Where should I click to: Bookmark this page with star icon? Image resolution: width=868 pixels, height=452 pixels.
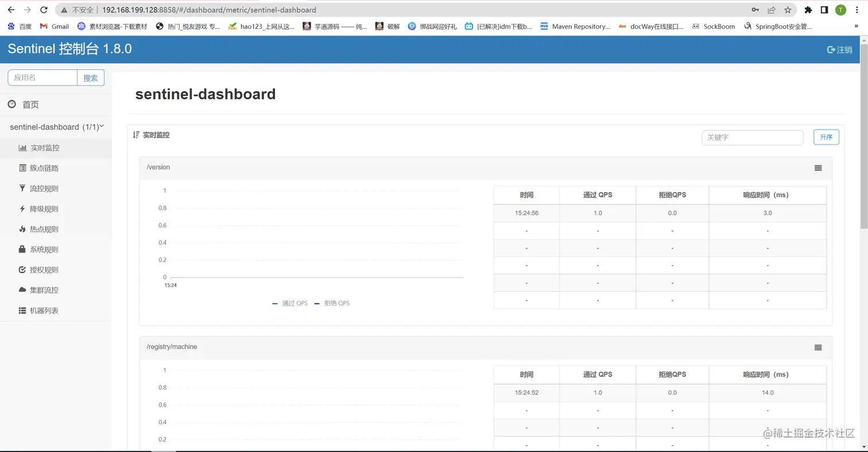click(x=788, y=10)
